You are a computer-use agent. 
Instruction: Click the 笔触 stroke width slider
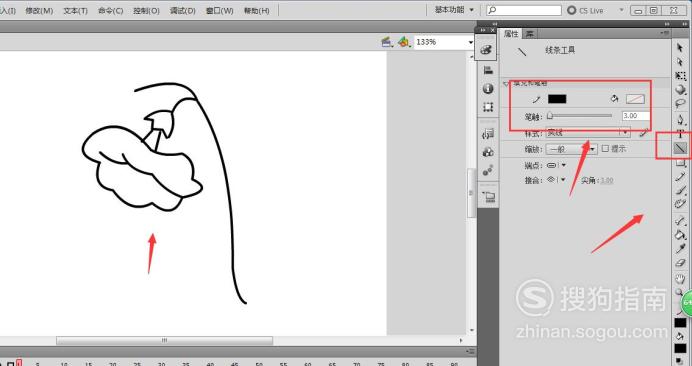[x=580, y=116]
